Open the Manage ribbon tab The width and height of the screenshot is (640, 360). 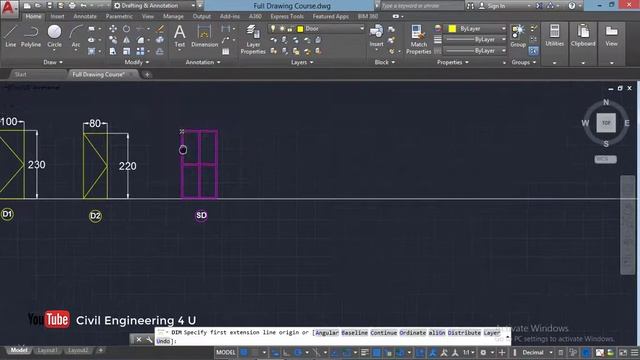coord(173,16)
